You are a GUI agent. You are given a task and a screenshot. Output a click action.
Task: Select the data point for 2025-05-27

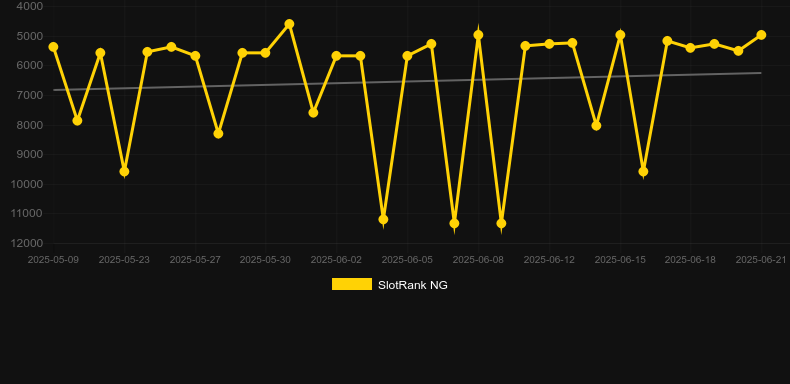point(195,56)
